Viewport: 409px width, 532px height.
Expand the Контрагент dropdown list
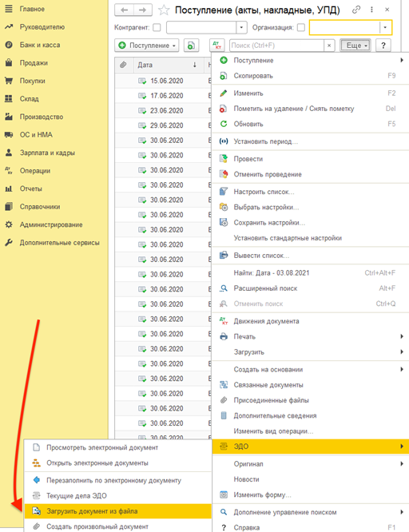[x=241, y=27]
